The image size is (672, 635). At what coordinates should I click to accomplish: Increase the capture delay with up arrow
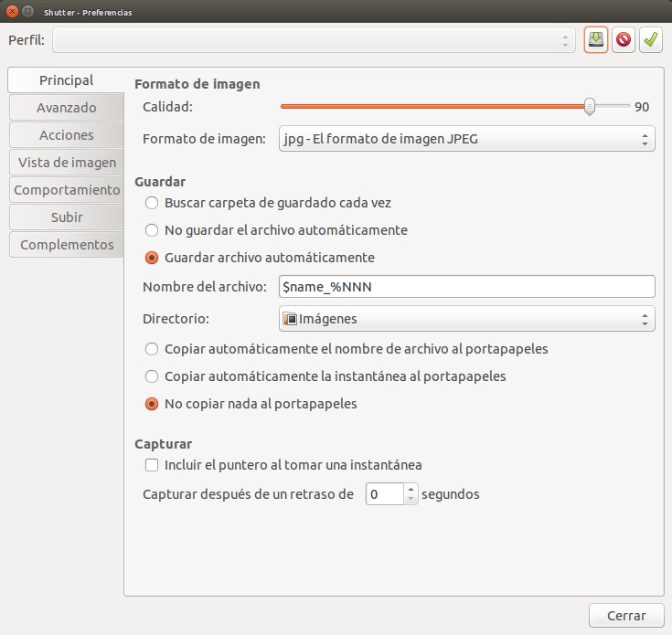coord(411,490)
